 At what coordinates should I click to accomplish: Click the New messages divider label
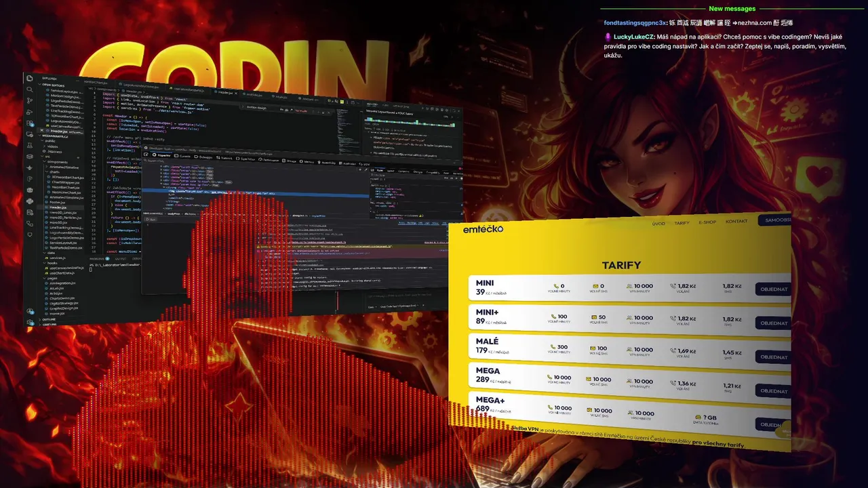pyautogui.click(x=732, y=9)
